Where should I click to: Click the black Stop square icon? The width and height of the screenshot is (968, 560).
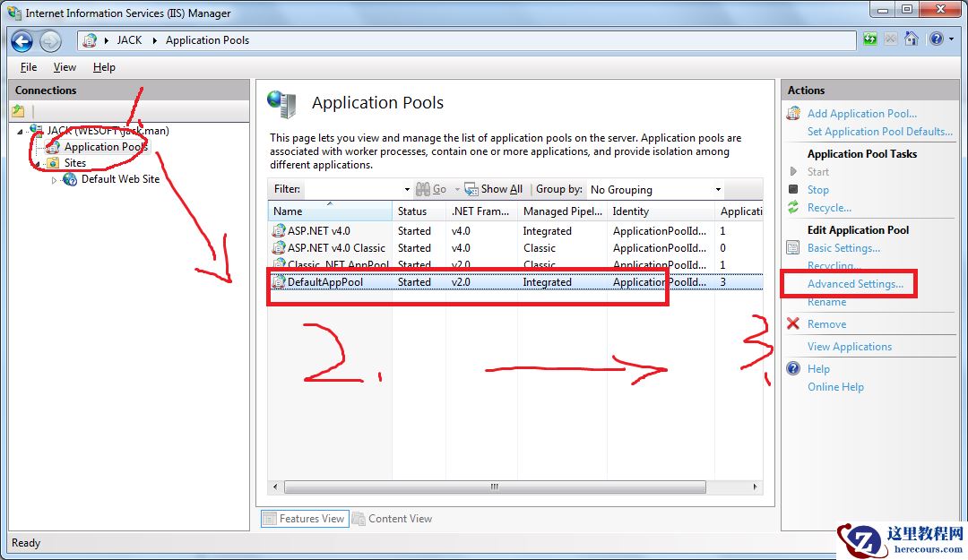click(793, 189)
